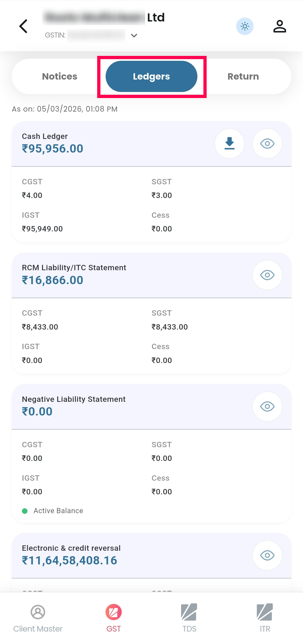
Task: Click the Cash Ledger amount ₹95,956.00
Action: tap(53, 148)
